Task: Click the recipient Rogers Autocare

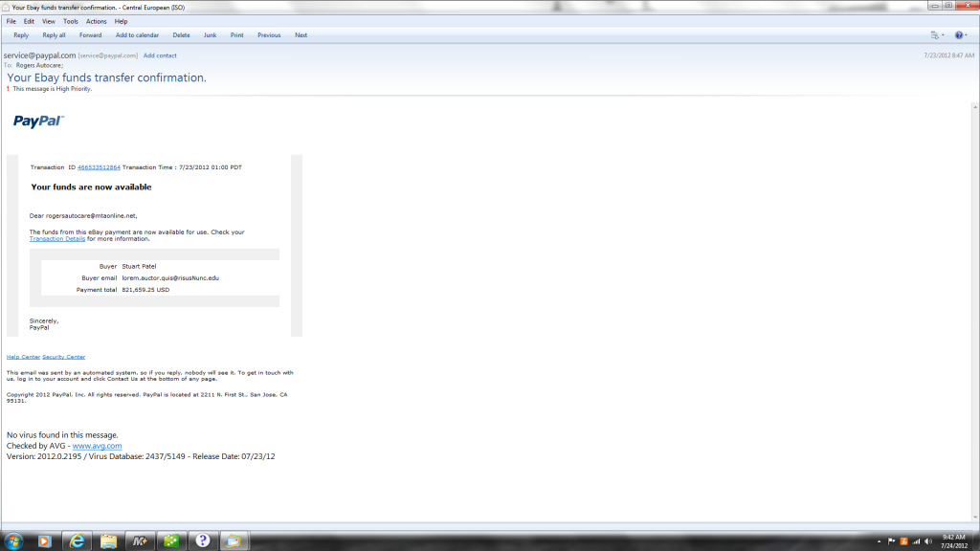Action: (39, 66)
